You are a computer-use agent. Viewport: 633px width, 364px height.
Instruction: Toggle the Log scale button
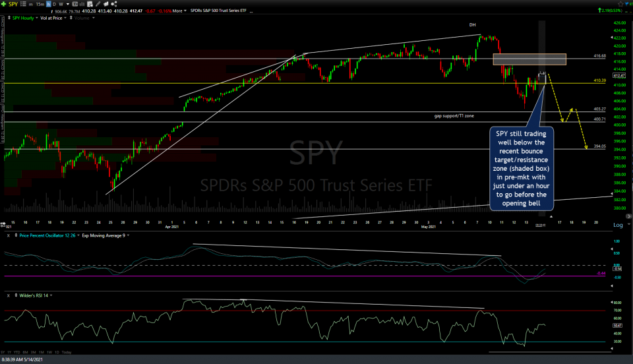(618, 225)
